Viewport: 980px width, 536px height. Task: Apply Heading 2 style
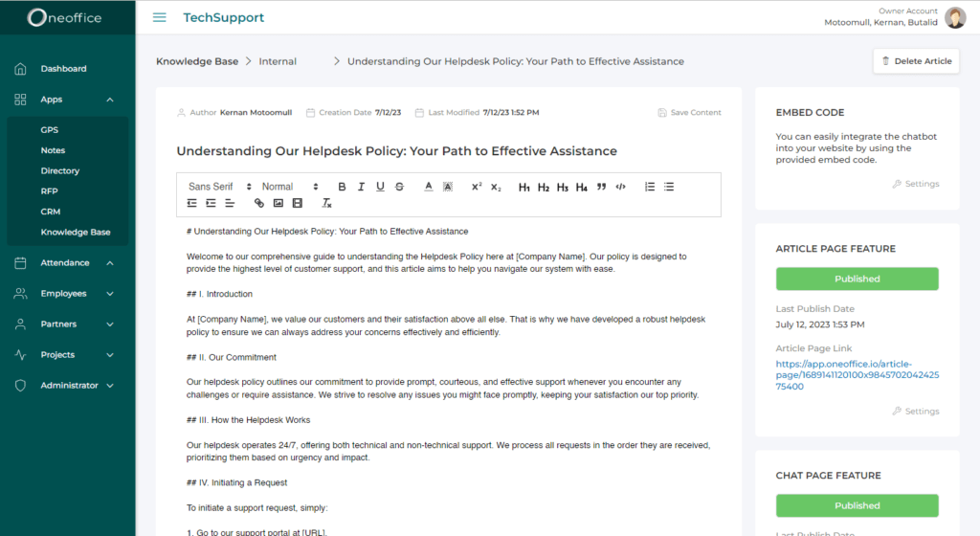click(544, 187)
